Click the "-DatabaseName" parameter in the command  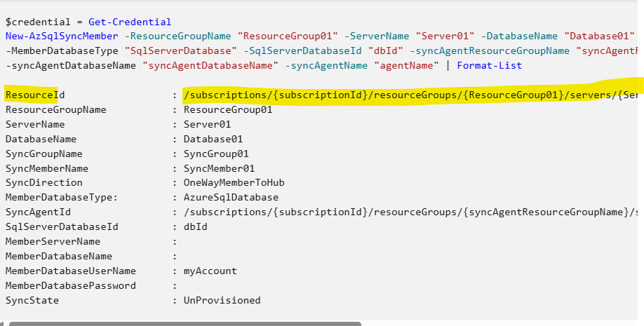[x=520, y=36]
